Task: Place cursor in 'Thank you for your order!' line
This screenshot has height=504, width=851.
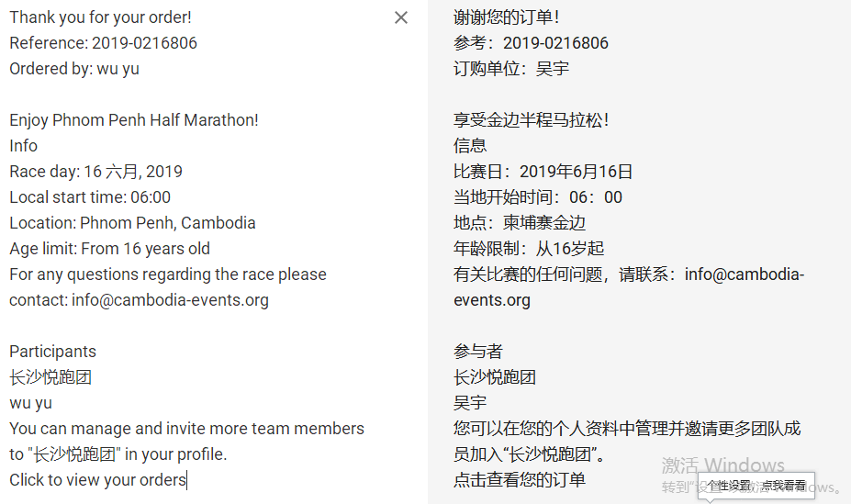Action: coord(100,17)
